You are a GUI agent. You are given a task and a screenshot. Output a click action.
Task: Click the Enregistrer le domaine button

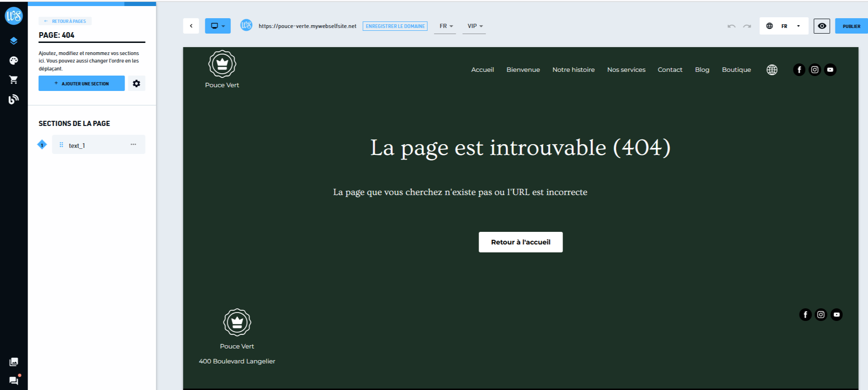(x=395, y=26)
